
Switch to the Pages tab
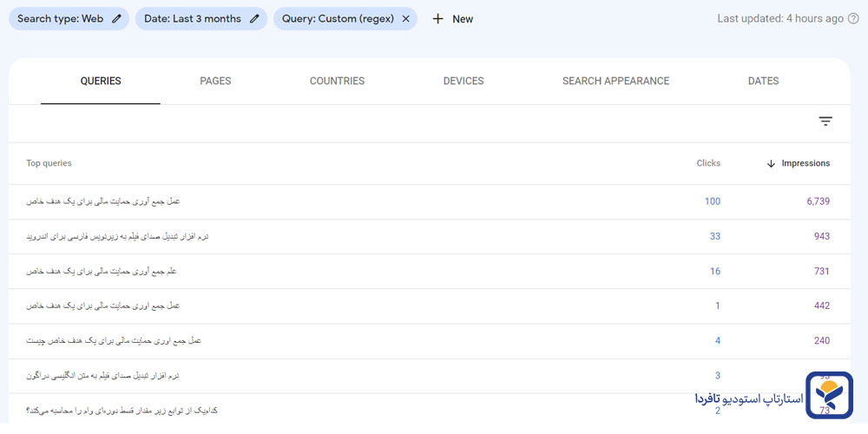[x=215, y=81]
